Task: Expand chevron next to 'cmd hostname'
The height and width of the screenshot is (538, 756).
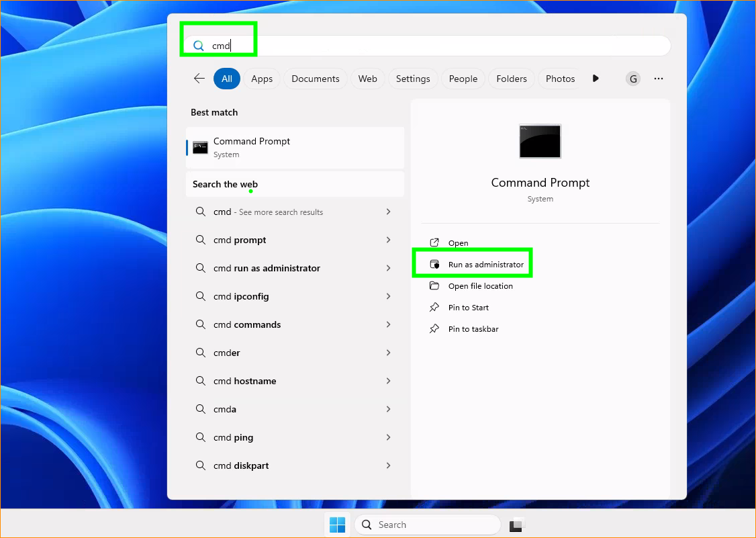Action: click(x=389, y=382)
